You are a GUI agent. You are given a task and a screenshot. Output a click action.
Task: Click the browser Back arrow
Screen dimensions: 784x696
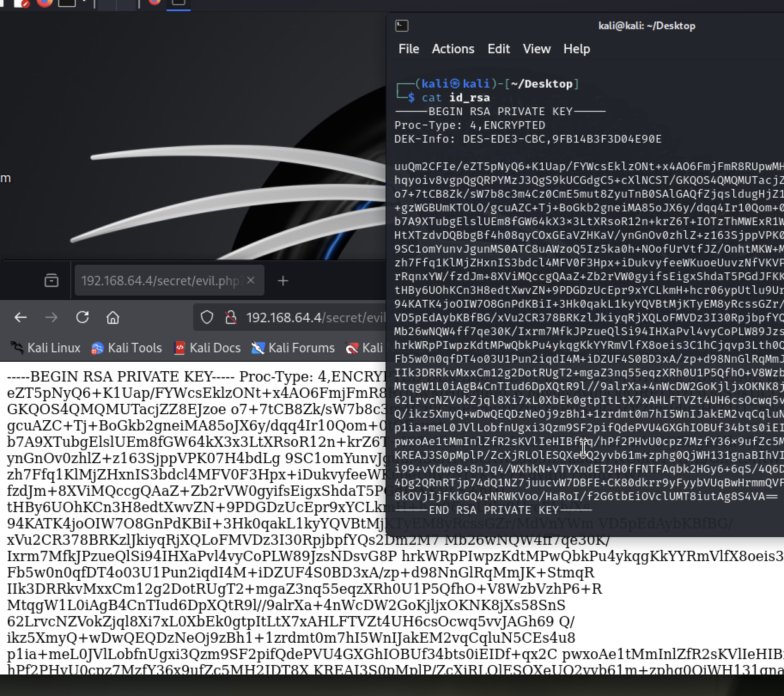click(x=21, y=317)
